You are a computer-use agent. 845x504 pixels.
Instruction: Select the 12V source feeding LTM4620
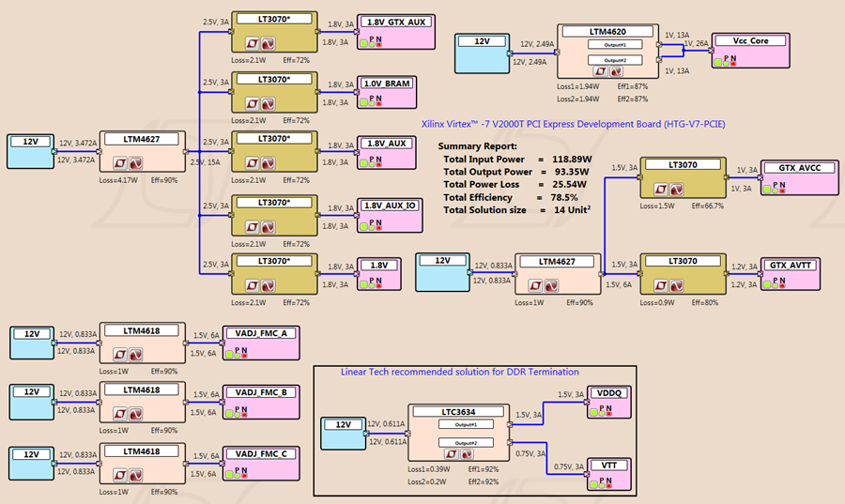(x=483, y=53)
